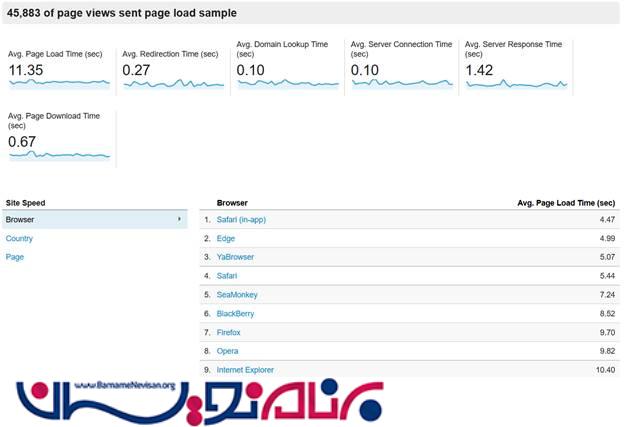Click the Avg. Server Connection Time label

tap(401, 49)
